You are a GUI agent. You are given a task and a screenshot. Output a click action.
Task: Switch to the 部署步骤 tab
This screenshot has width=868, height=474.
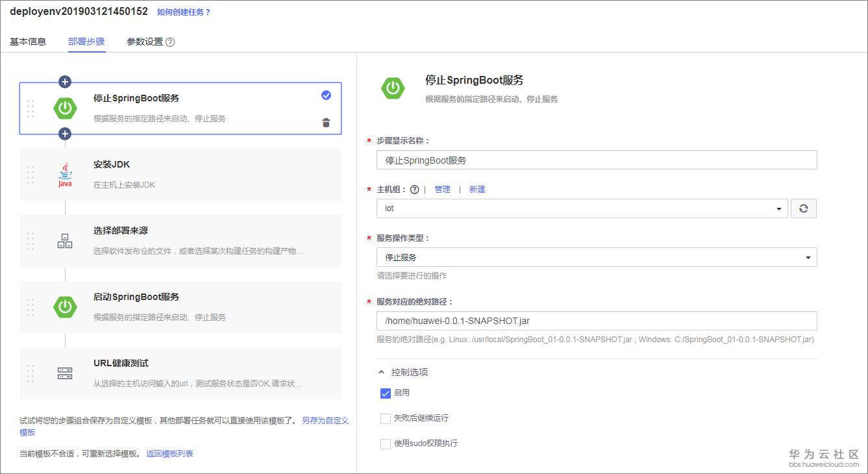point(86,42)
